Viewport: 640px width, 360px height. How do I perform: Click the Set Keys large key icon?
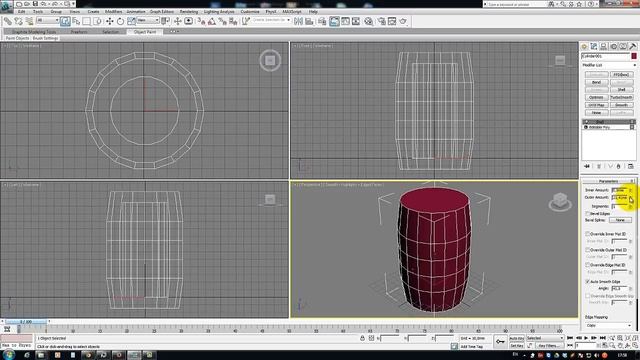click(500, 342)
